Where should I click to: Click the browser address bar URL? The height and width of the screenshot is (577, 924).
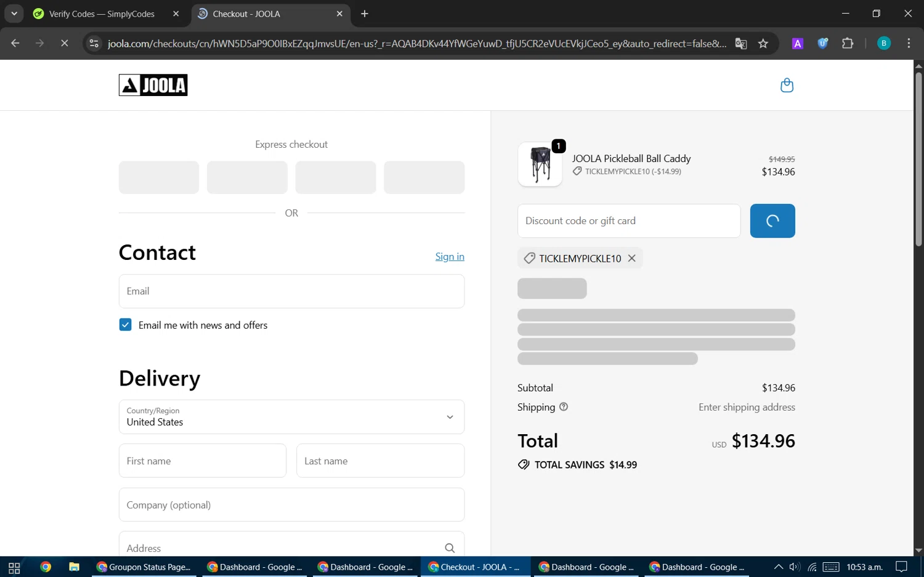(416, 43)
